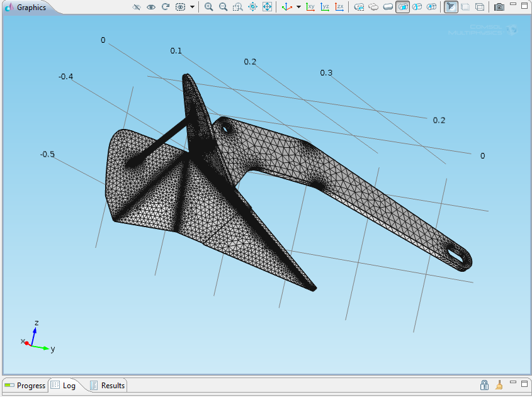
Task: Switch to the yz plane view
Action: click(x=325, y=7)
